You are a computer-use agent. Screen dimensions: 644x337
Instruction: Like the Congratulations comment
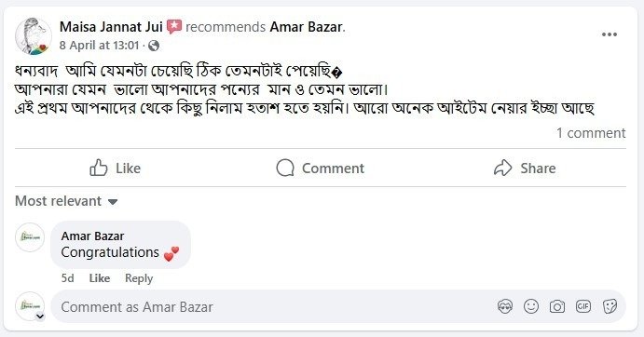pyautogui.click(x=100, y=278)
